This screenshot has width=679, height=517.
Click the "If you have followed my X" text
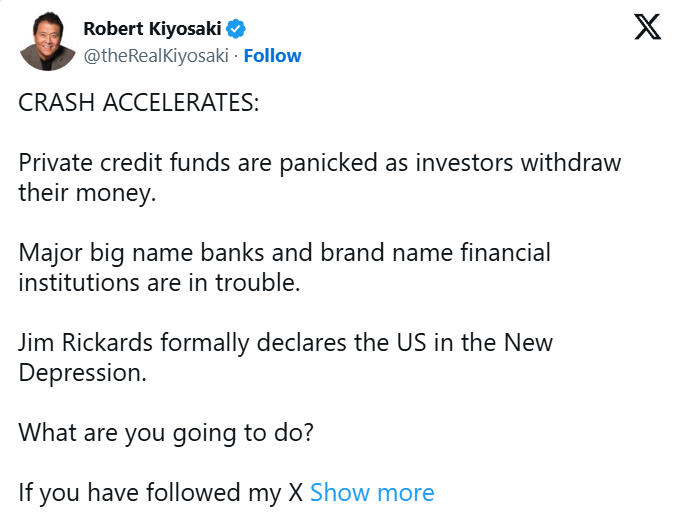click(x=160, y=492)
